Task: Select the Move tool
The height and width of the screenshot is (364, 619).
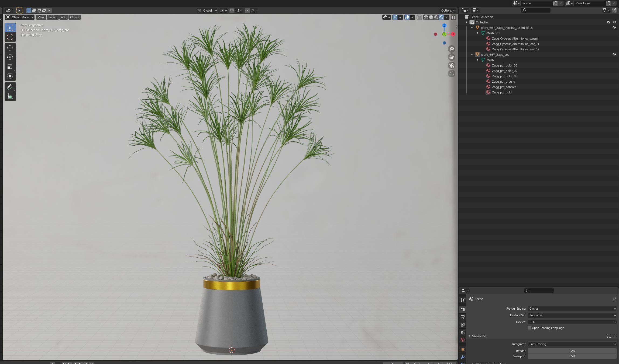Action: tap(10, 48)
